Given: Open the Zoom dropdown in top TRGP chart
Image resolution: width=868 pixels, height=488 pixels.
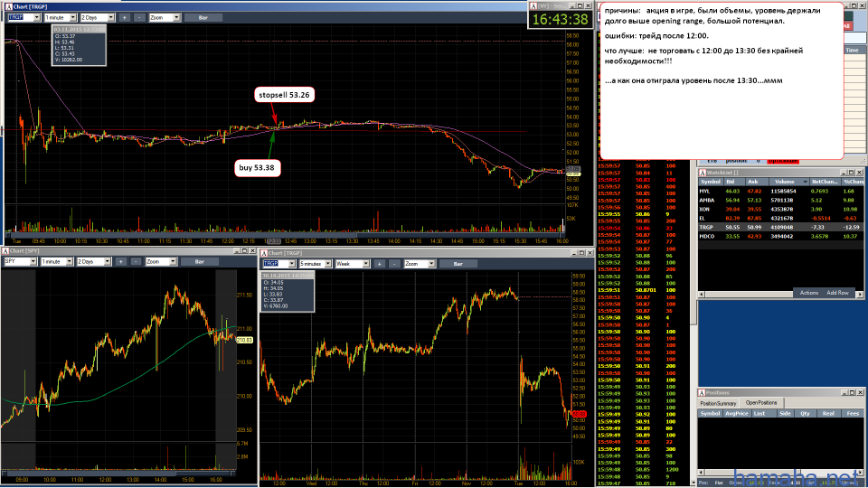Looking at the screenshot, I should [176, 18].
